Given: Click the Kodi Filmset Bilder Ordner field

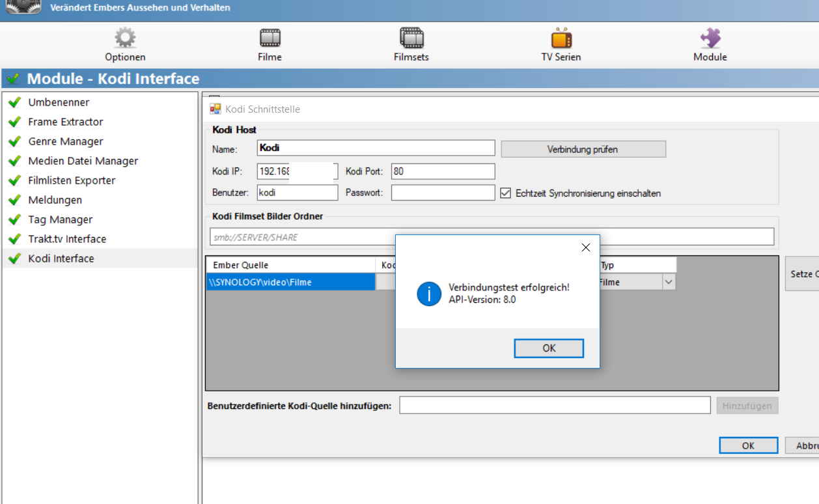Looking at the screenshot, I should point(492,237).
